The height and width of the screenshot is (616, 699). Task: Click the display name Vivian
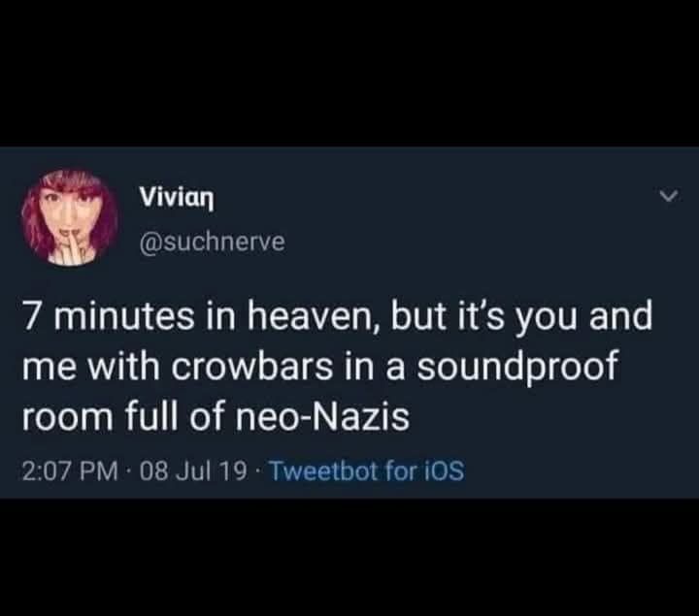click(177, 197)
